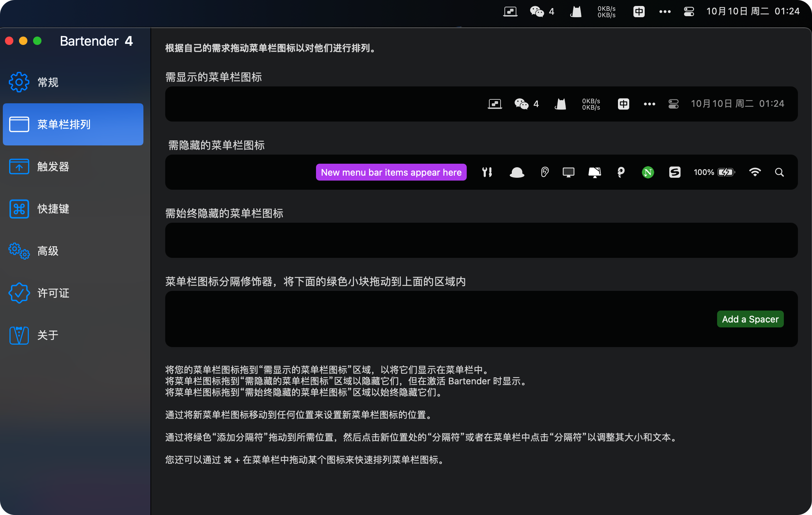Click the hat-shaped icon in hidden items row
The height and width of the screenshot is (515, 812).
pyautogui.click(x=517, y=172)
